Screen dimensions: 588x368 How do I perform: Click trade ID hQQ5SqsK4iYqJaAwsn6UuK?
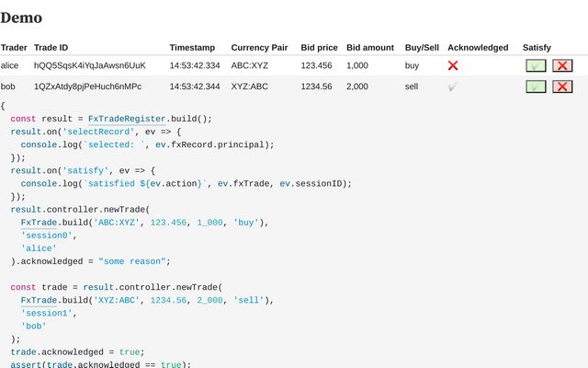tap(90, 65)
